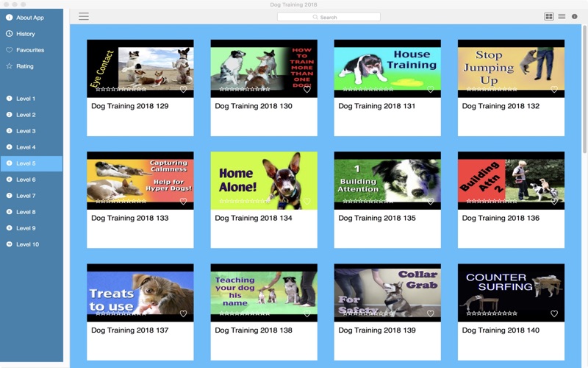Rate Counter Surfing video using star row
The width and height of the screenshot is (588, 368).
pyautogui.click(x=492, y=314)
